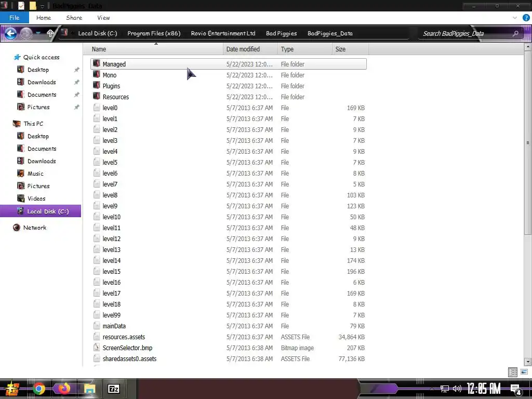
Task: Select the Resources folder icon
Action: (97, 96)
